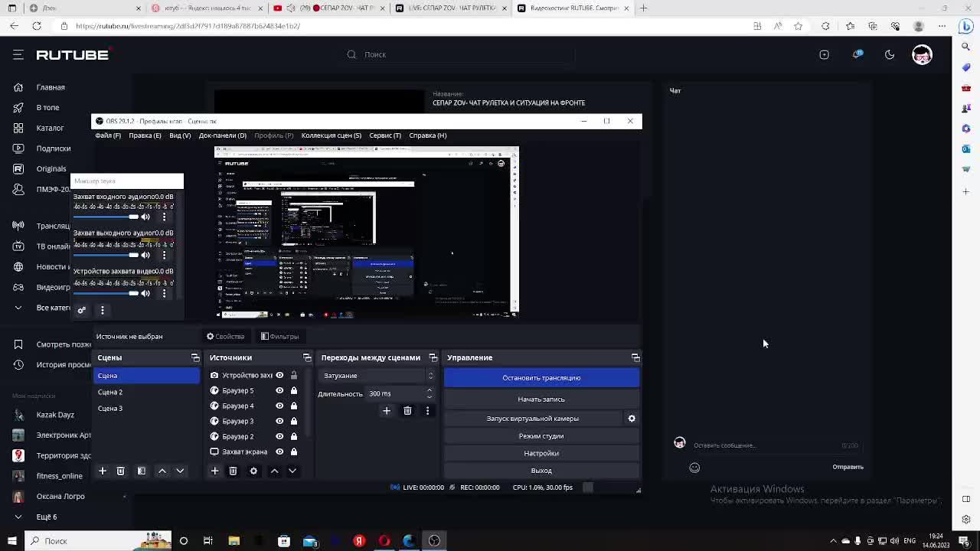The height and width of the screenshot is (551, 980).
Task: Open the Вид (V) menu in OBS
Action: 180,135
